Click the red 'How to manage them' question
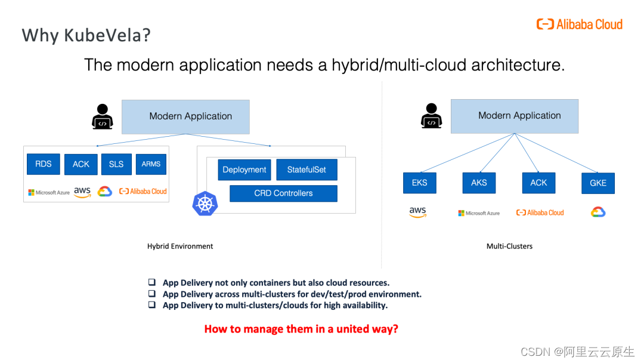 [301, 329]
